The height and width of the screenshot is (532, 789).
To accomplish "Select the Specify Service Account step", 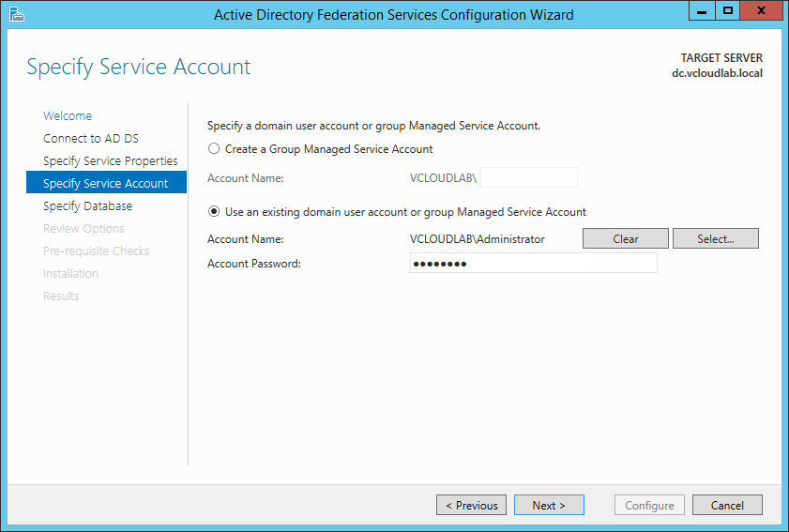I will coord(106,182).
